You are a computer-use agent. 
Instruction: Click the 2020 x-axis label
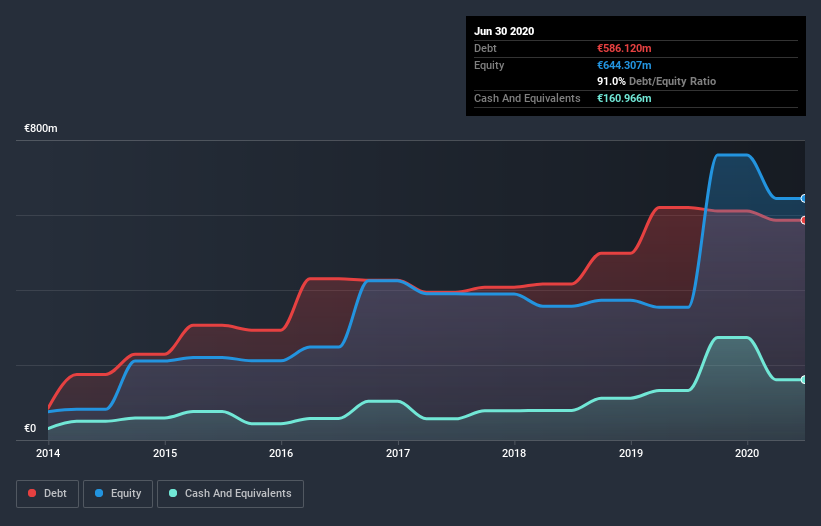point(747,453)
